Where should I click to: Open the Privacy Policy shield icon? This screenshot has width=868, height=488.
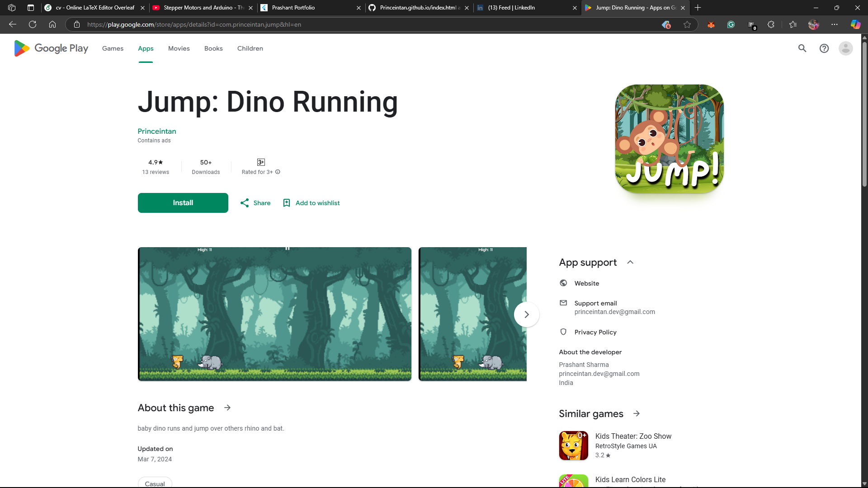(x=563, y=332)
